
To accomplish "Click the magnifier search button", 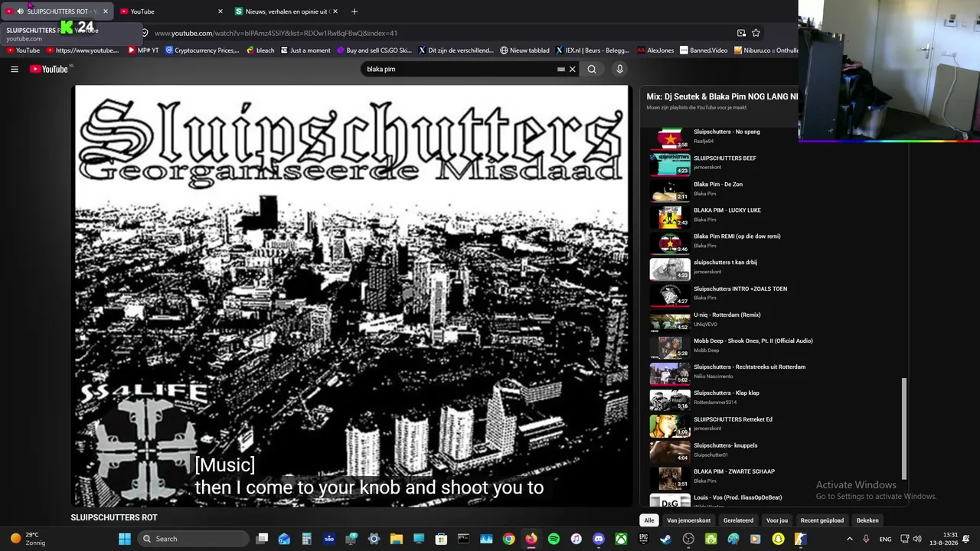I will 592,69.
